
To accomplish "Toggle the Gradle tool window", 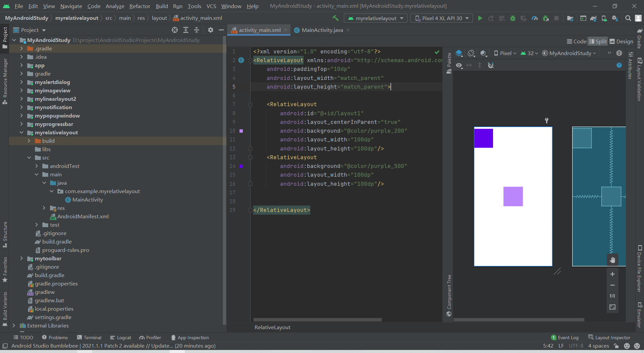I will pos(640,38).
